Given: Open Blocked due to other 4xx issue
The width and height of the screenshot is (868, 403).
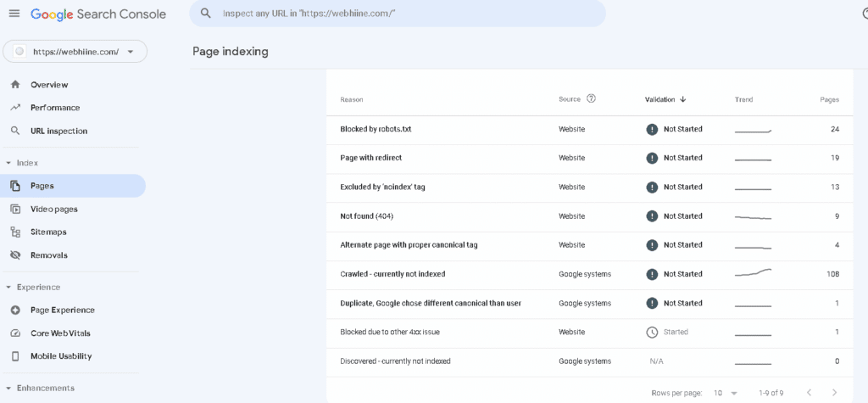Looking at the screenshot, I should coord(590,332).
